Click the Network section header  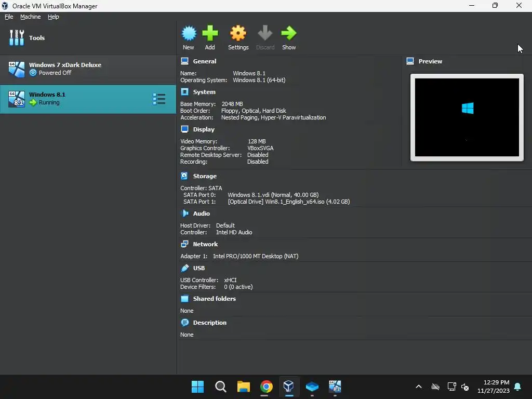pyautogui.click(x=205, y=244)
